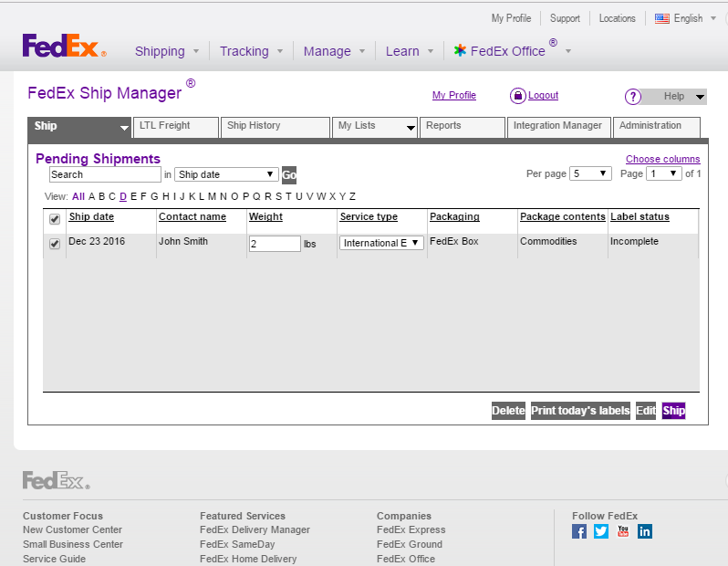
Task: Click the Edit button
Action: (x=646, y=411)
